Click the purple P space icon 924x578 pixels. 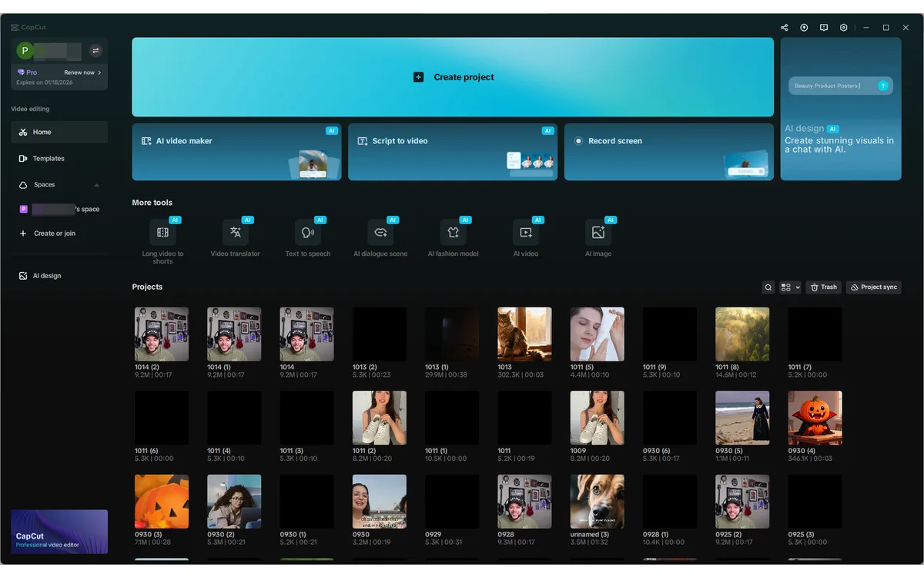coord(23,209)
